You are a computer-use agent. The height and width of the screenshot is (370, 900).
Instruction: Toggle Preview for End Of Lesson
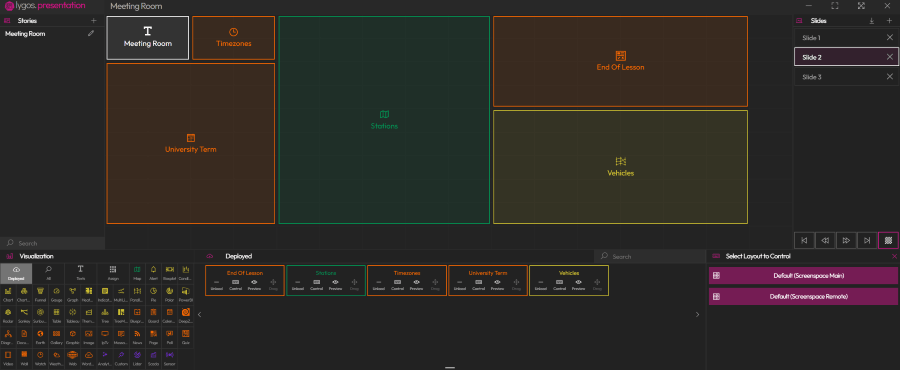coord(254,285)
